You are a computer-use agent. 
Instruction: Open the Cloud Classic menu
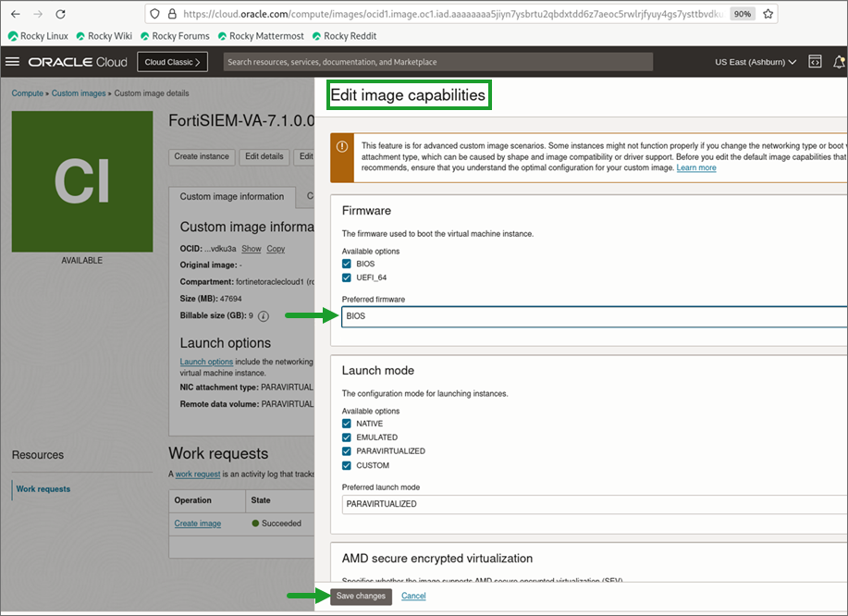point(172,62)
